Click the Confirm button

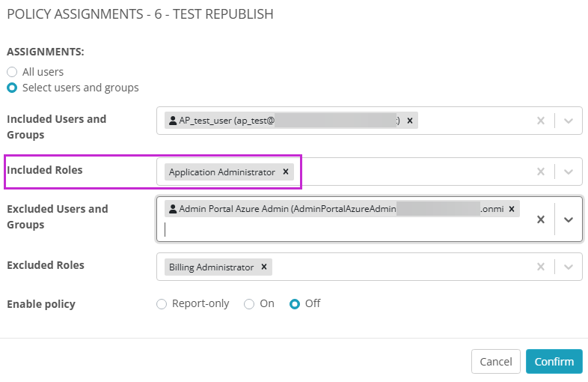click(554, 362)
